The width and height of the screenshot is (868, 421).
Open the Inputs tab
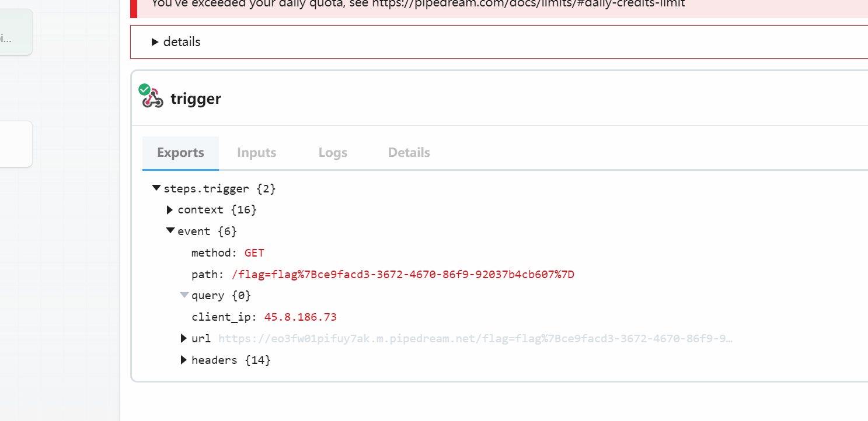coord(256,153)
